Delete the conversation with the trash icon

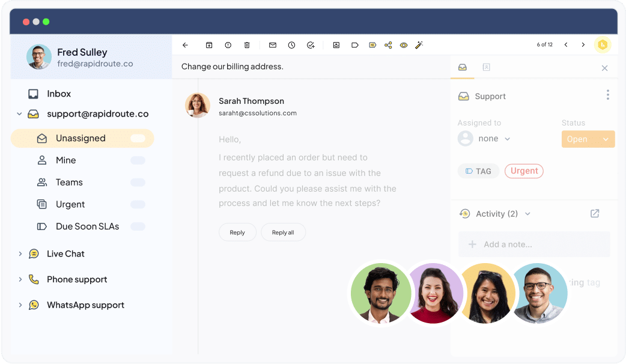point(247,45)
